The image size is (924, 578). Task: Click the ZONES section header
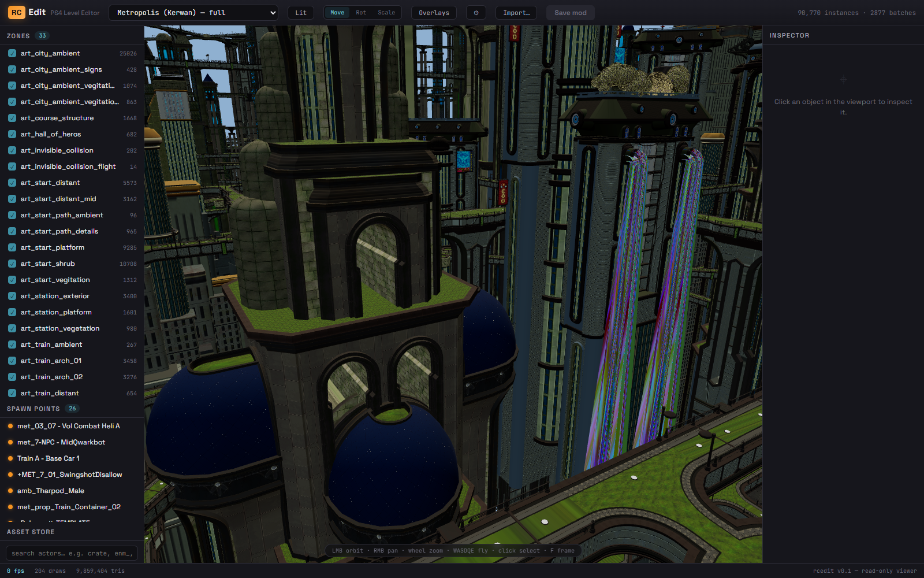[x=18, y=36]
